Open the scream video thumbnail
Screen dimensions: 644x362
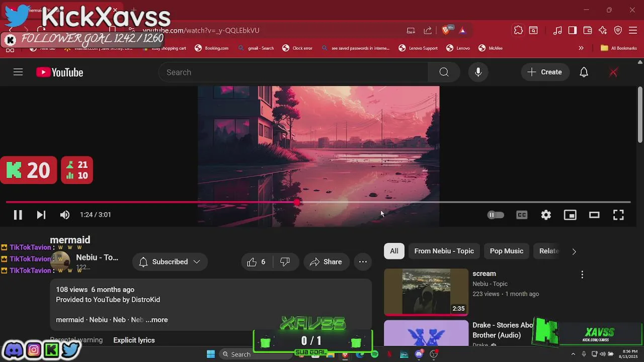(426, 292)
